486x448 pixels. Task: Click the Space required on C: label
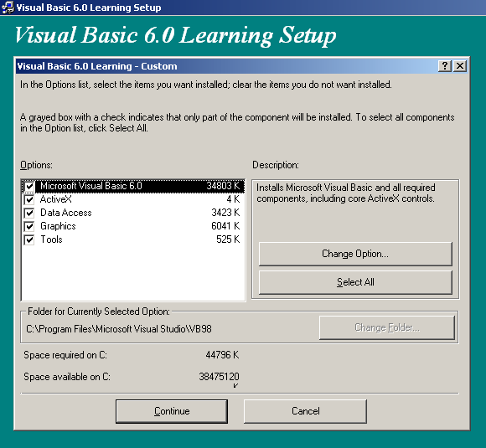point(65,355)
